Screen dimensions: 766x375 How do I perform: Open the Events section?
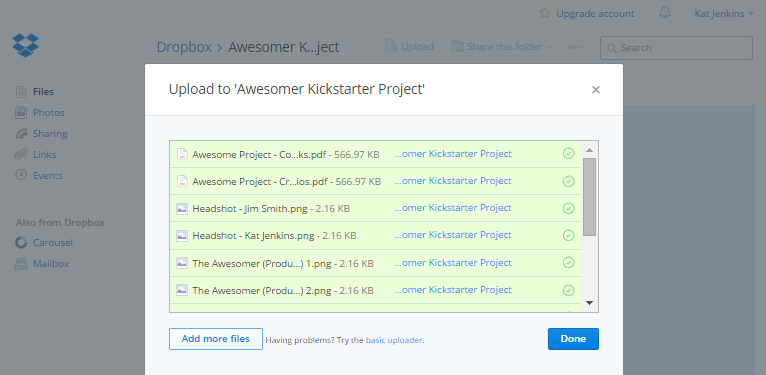click(x=47, y=175)
